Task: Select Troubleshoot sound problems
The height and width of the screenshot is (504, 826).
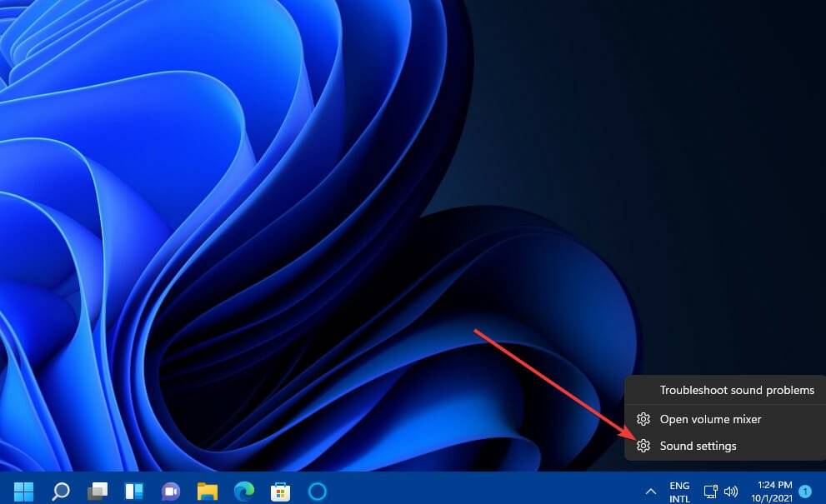Action: coord(737,390)
